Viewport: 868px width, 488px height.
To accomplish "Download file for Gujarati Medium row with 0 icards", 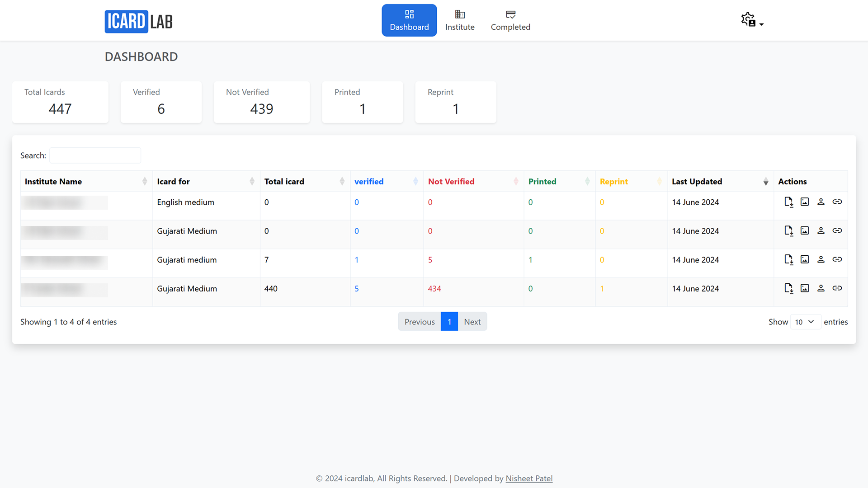I will coord(788,231).
